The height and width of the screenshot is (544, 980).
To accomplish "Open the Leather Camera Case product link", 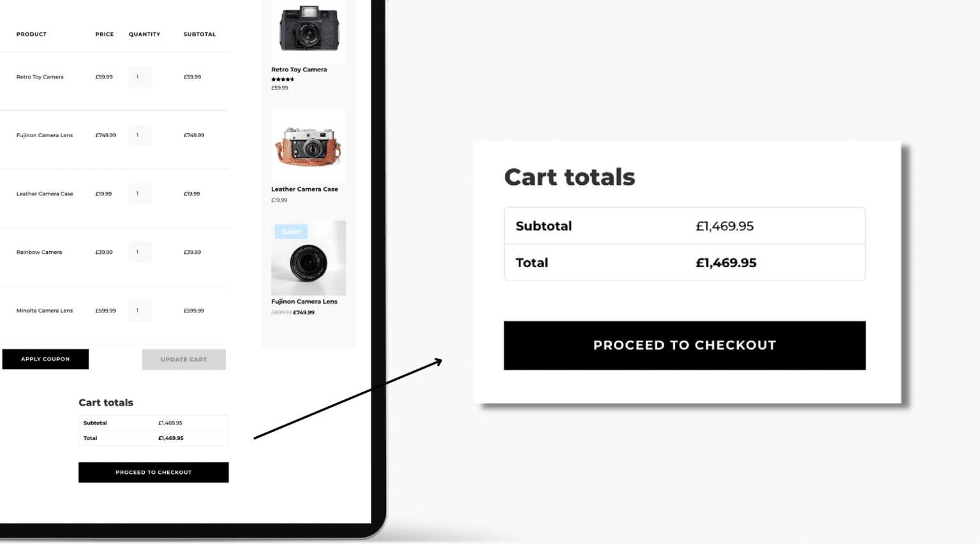I will pyautogui.click(x=45, y=193).
